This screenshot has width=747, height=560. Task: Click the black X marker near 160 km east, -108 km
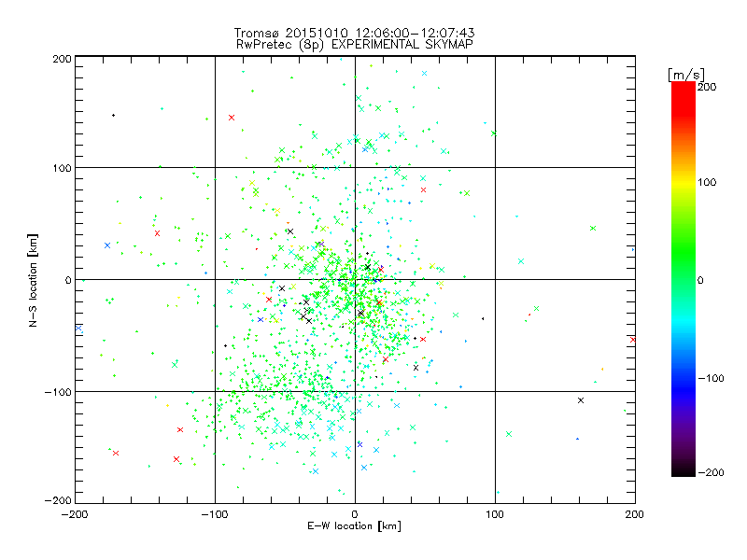tap(581, 400)
